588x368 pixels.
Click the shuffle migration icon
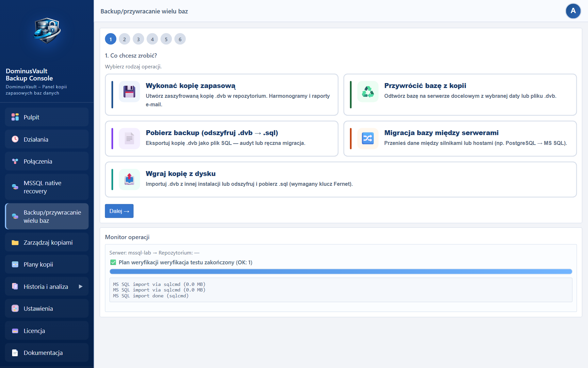[x=368, y=139]
